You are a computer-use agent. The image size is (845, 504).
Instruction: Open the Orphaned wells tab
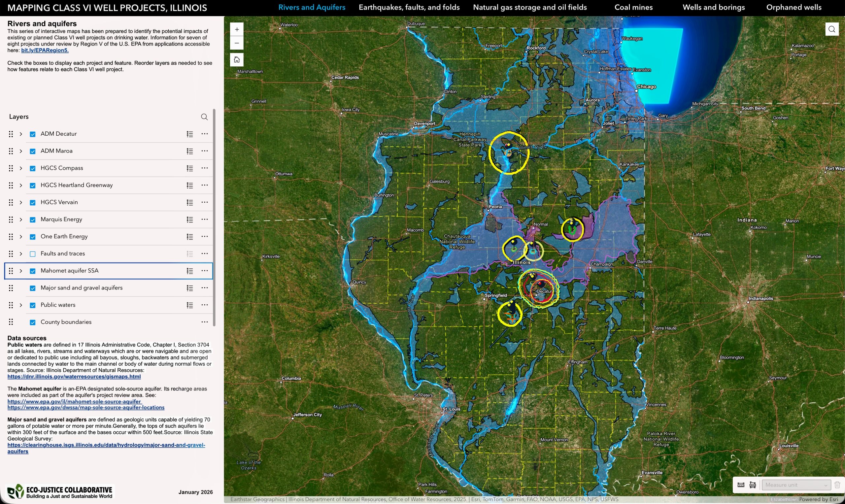[x=794, y=7]
